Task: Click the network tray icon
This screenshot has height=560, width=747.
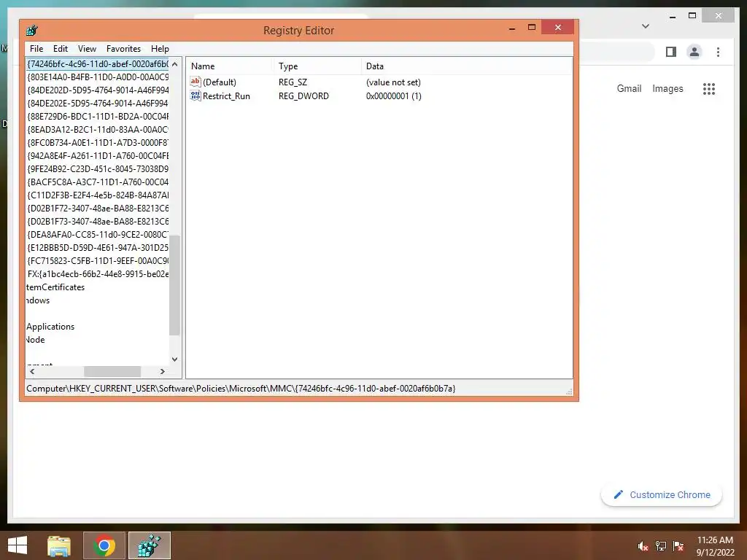Action: 660,546
